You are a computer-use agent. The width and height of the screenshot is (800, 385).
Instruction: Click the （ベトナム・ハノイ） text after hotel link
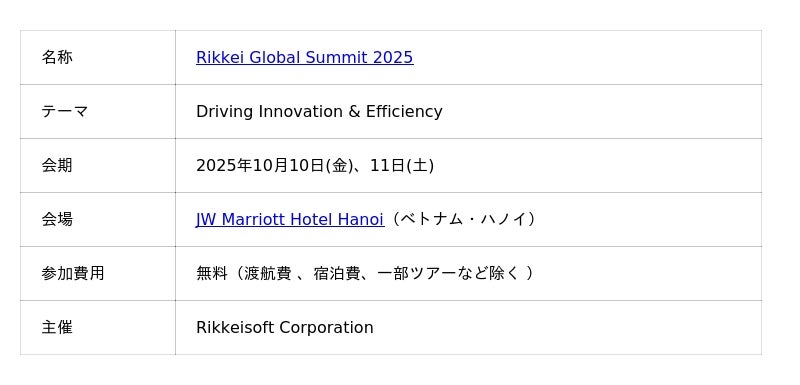tap(463, 219)
